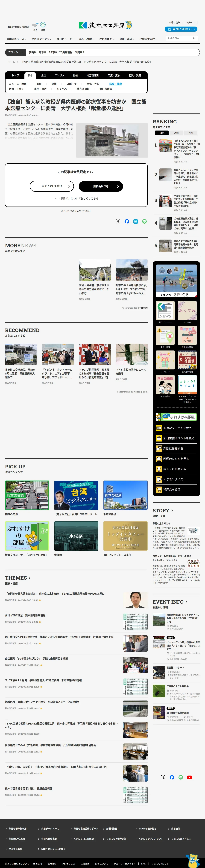Screen dimensions: 205x868
Task: Open the STORY section heading chevron
Action: 172,511
